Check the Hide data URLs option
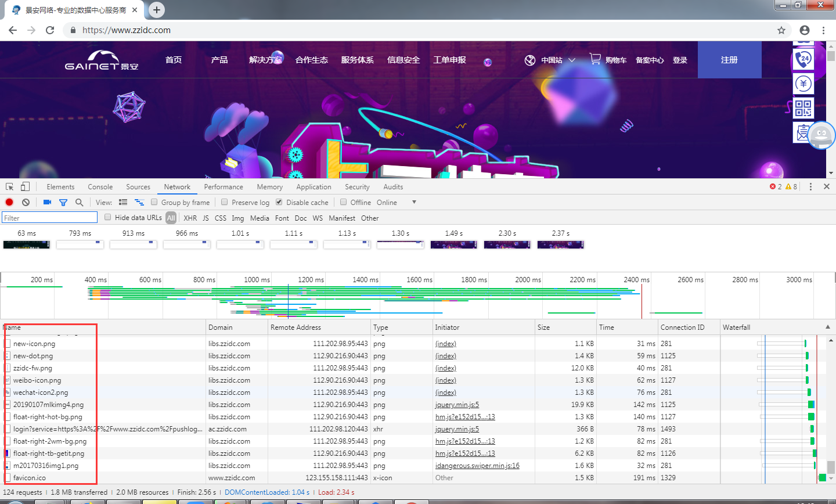836x504 pixels. (108, 217)
